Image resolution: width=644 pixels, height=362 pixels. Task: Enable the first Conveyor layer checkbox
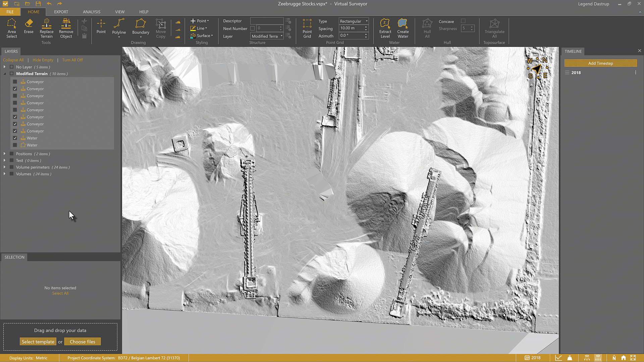(15, 82)
